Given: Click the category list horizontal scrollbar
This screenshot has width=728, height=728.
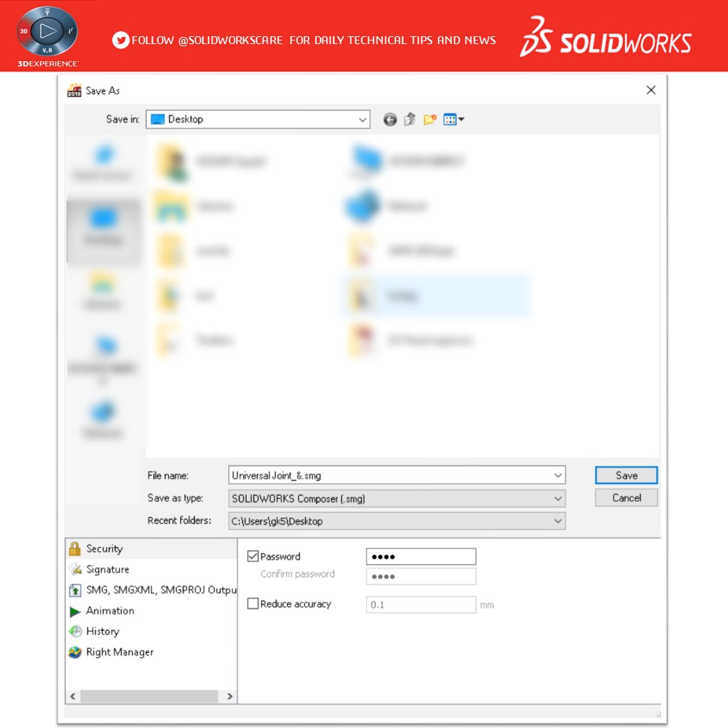Looking at the screenshot, I should [x=149, y=696].
